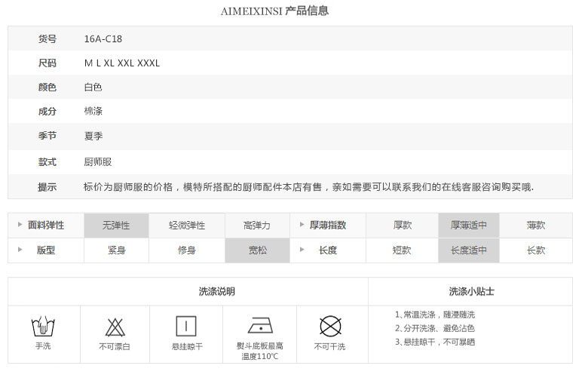Select the 厚薄适中 thickness option
This screenshot has height=381, width=588.
coord(469,226)
